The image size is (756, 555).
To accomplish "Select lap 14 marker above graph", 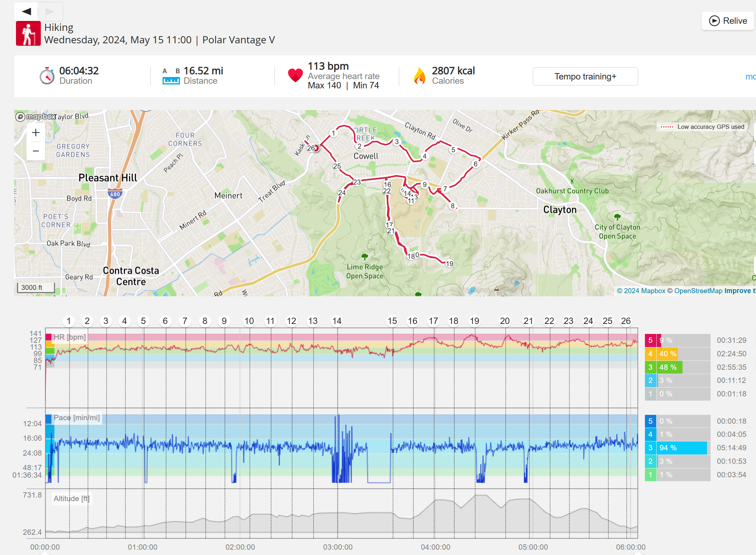I will click(x=336, y=321).
